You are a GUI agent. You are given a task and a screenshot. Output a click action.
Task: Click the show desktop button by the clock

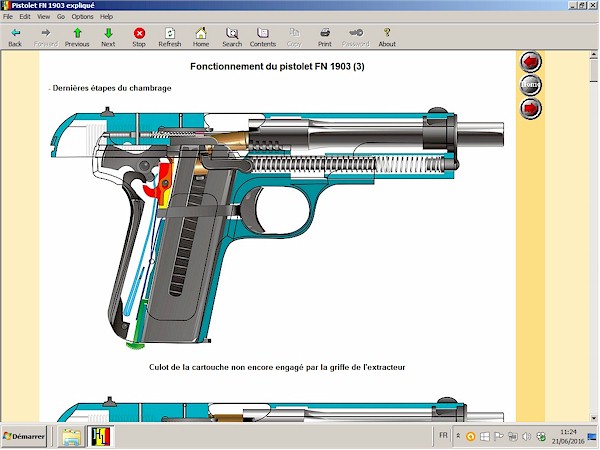(592, 437)
